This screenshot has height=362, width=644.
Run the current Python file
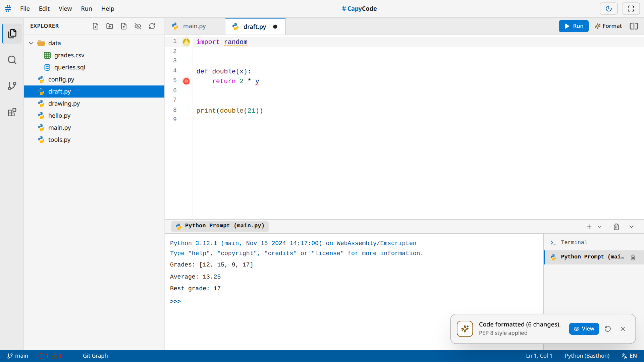tap(574, 26)
